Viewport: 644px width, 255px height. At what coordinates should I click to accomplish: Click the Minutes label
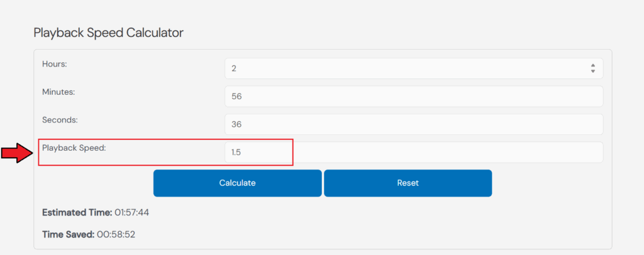click(x=58, y=92)
